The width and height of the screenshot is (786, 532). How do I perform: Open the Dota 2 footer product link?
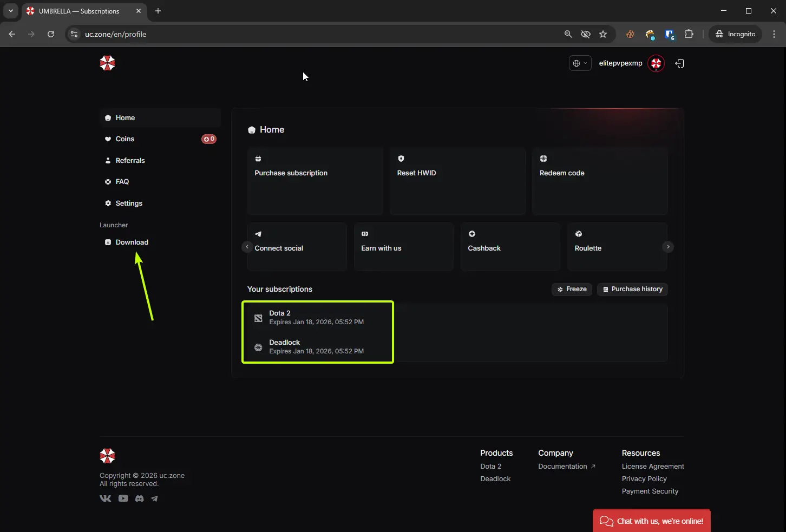[491, 467]
